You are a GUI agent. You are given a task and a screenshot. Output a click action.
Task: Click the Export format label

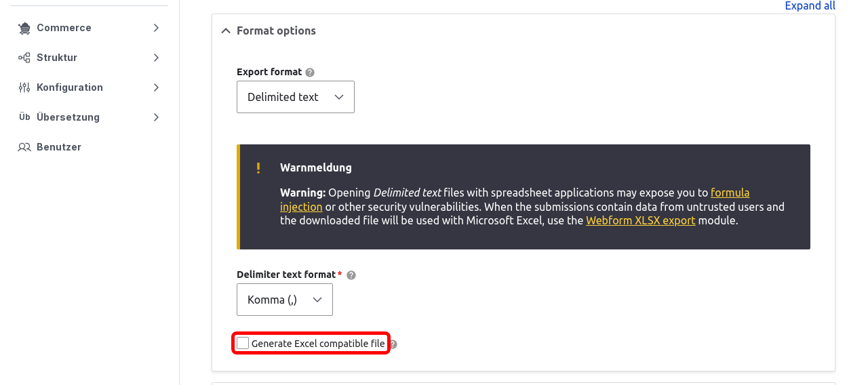(x=269, y=72)
